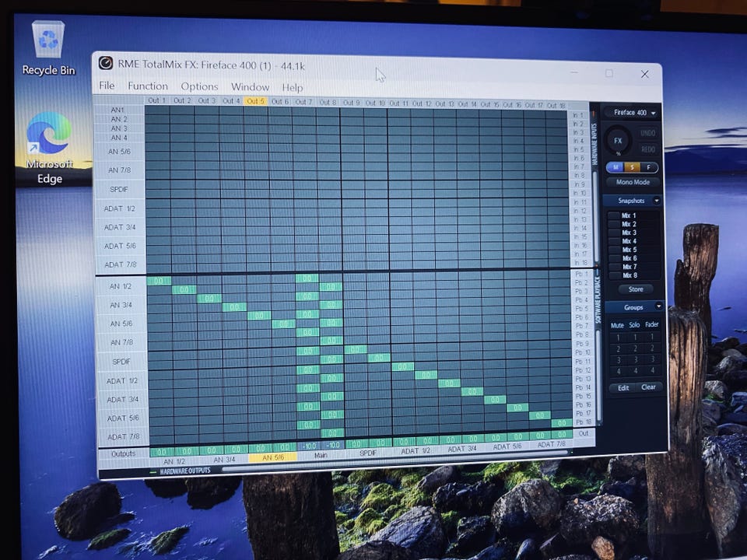747x560 pixels.
Task: Open the Function menu
Action: click(148, 86)
